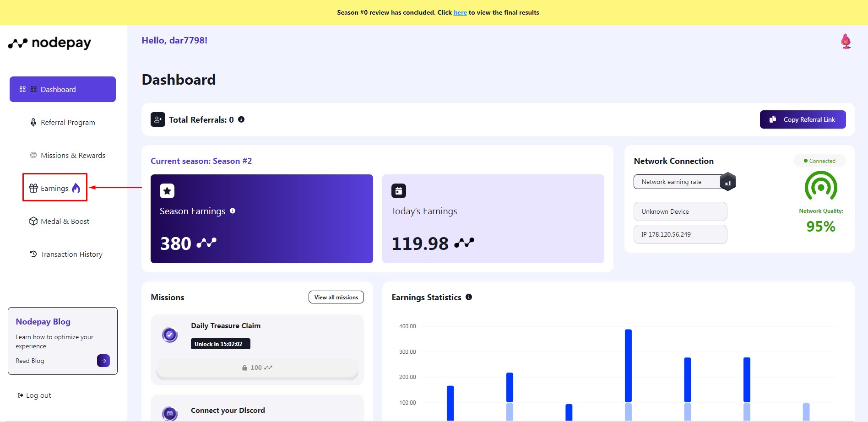This screenshot has height=422, width=868.
Task: Click the gift icon beside Earnings
Action: pyautogui.click(x=33, y=188)
